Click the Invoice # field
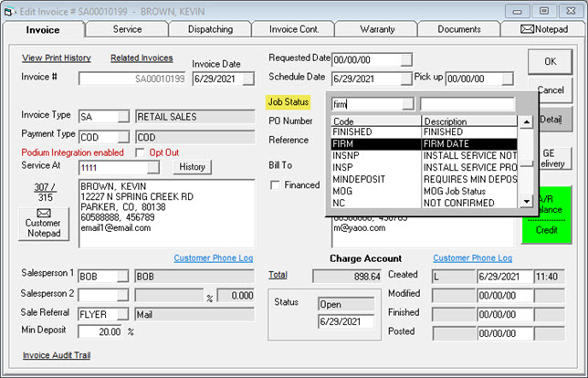 point(132,79)
